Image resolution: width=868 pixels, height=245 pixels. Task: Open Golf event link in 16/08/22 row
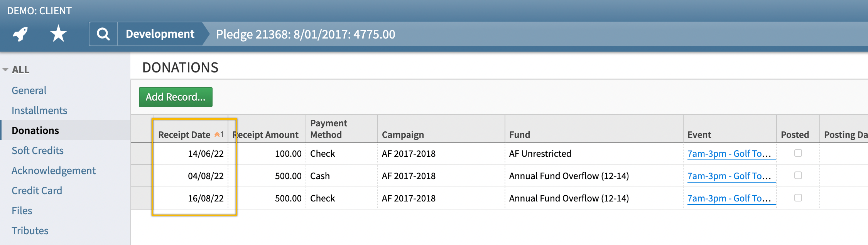pyautogui.click(x=729, y=198)
